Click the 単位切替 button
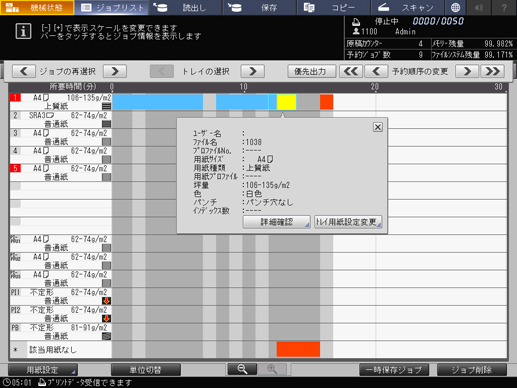Image resolution: width=517 pixels, height=388 pixels. click(146, 370)
